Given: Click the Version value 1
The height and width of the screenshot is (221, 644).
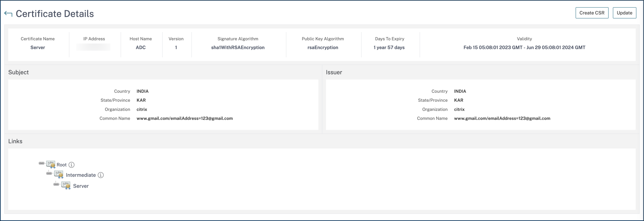Looking at the screenshot, I should [x=176, y=47].
